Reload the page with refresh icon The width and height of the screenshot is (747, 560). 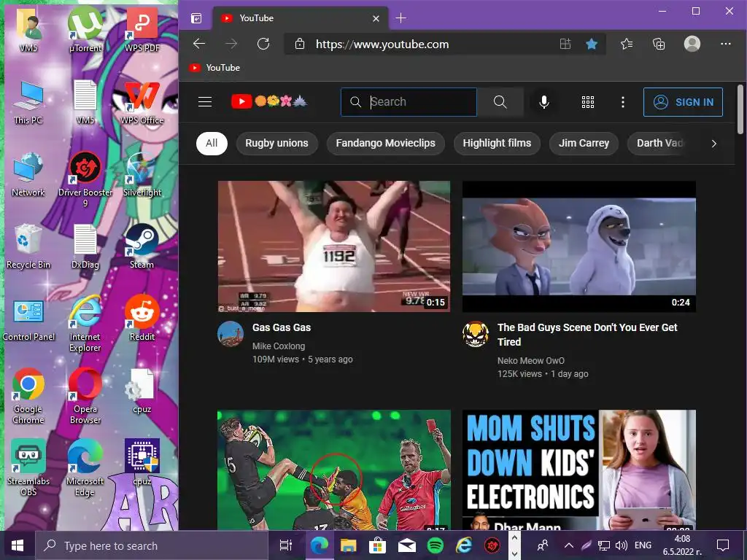263,44
